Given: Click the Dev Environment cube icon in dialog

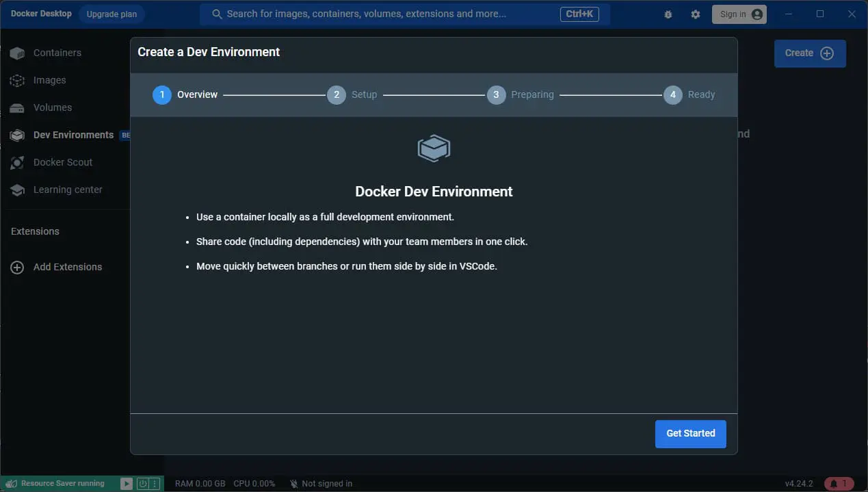Looking at the screenshot, I should [434, 148].
